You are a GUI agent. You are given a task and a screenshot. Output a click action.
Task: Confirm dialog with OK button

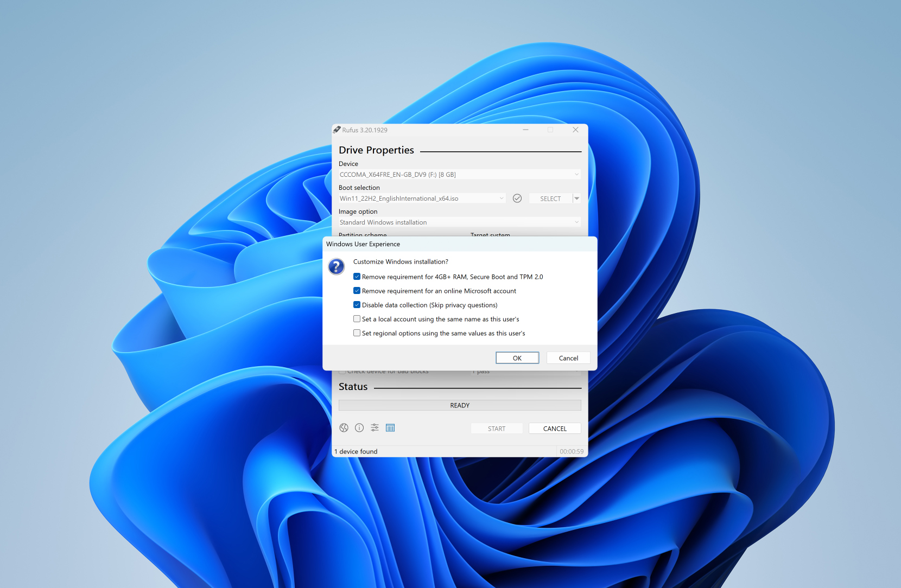(517, 358)
